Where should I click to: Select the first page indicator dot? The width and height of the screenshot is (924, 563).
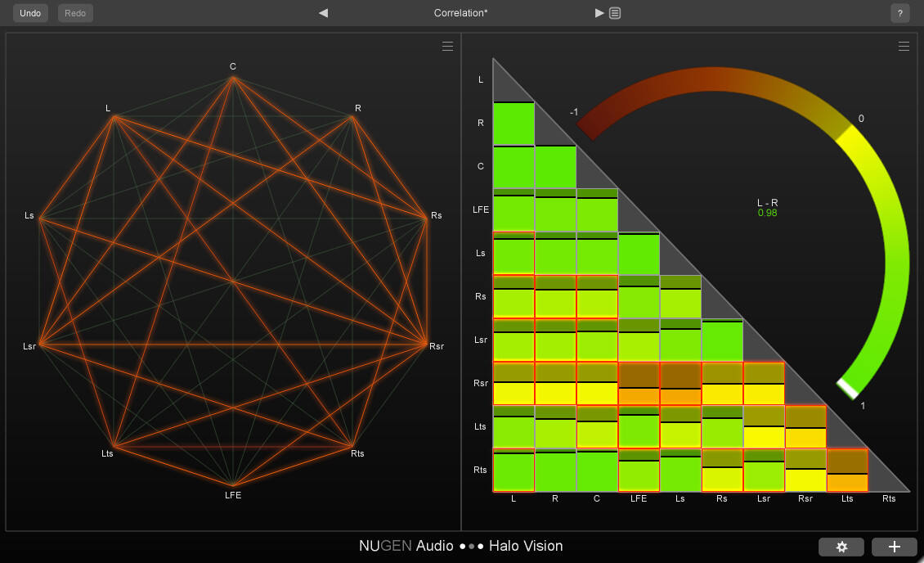tap(463, 547)
